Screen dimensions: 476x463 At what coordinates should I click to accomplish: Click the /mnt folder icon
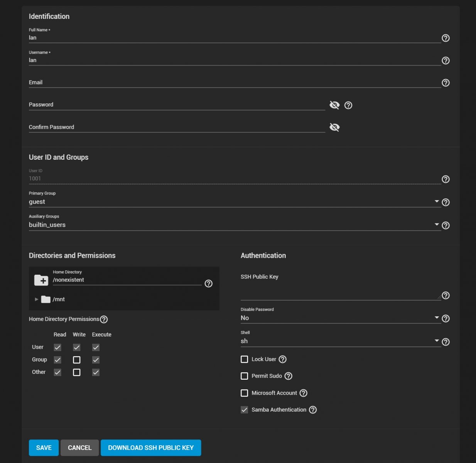pyautogui.click(x=46, y=299)
